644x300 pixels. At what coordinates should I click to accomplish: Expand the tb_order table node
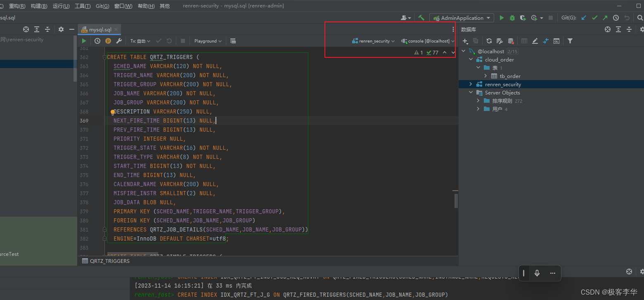click(486, 76)
